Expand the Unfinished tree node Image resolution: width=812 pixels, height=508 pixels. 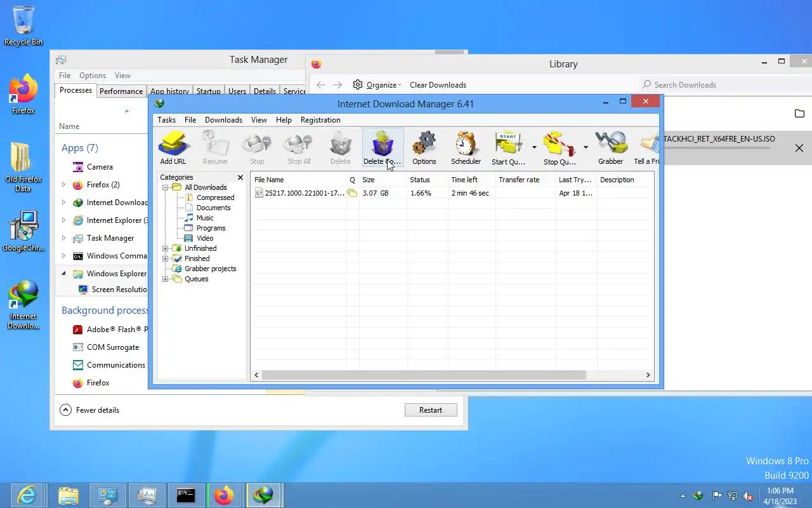[166, 248]
